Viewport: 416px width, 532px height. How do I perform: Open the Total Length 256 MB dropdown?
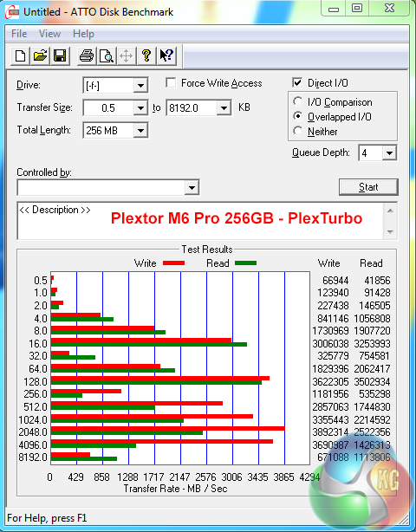pyautogui.click(x=140, y=130)
